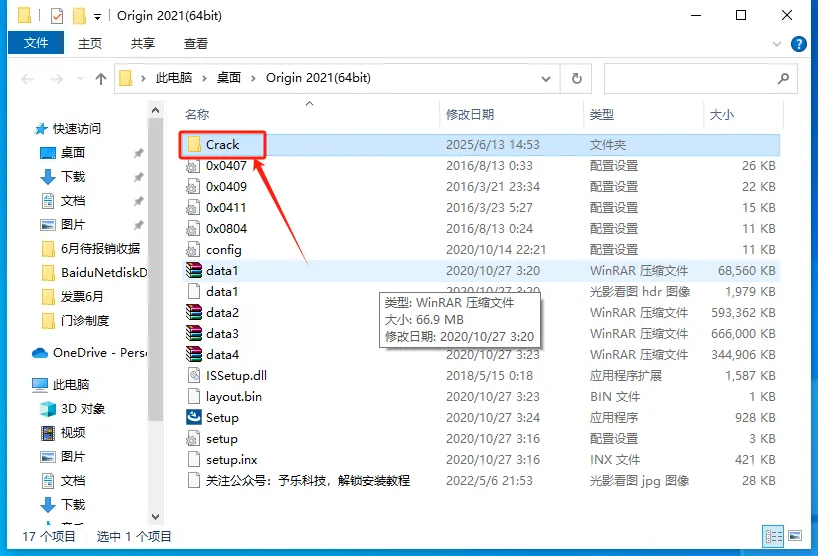Image resolution: width=818 pixels, height=556 pixels.
Task: Open OneDrive Personal in sidebar
Action: 89,353
